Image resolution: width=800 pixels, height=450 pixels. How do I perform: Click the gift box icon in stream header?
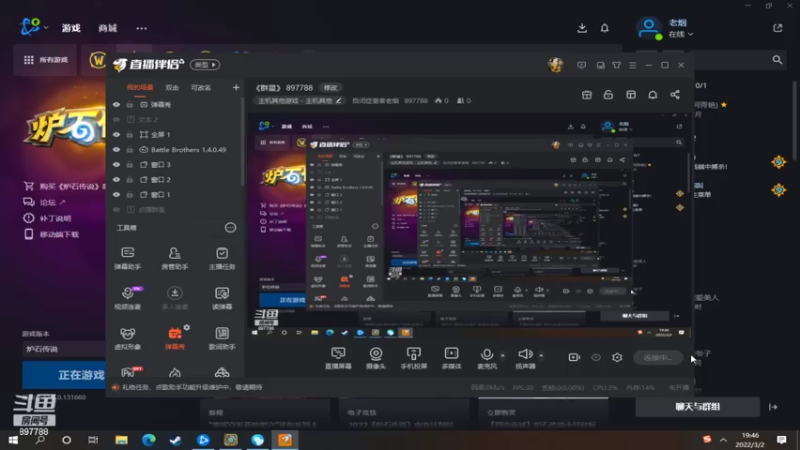(x=587, y=95)
